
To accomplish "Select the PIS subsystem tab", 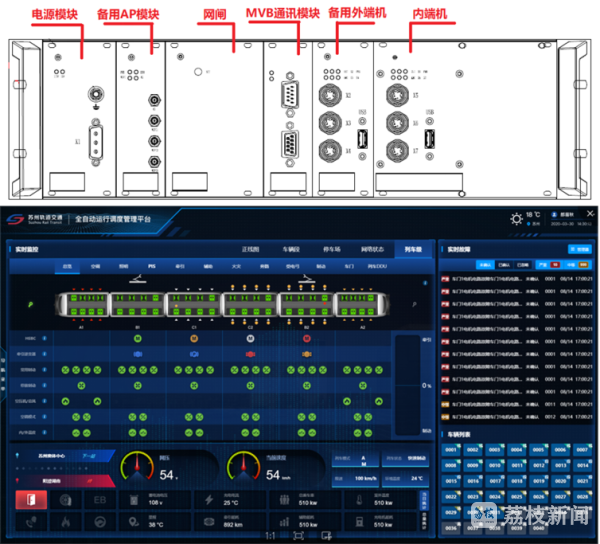I will tap(152, 267).
